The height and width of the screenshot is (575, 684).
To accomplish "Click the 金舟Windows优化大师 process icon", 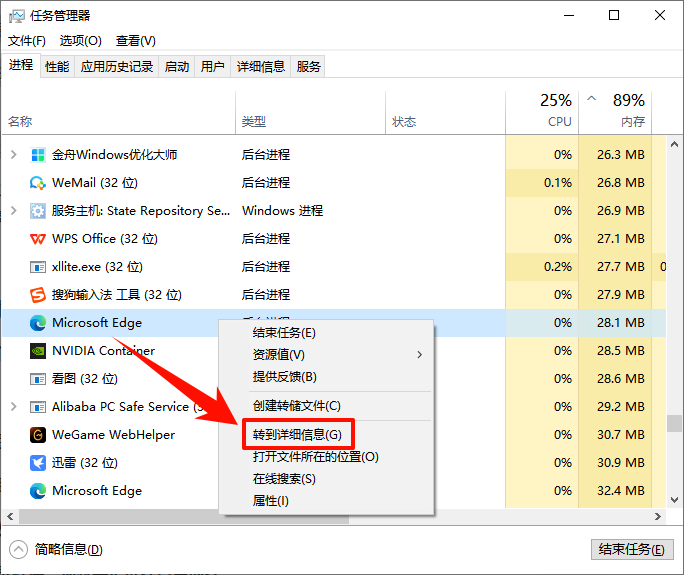I will (38, 155).
